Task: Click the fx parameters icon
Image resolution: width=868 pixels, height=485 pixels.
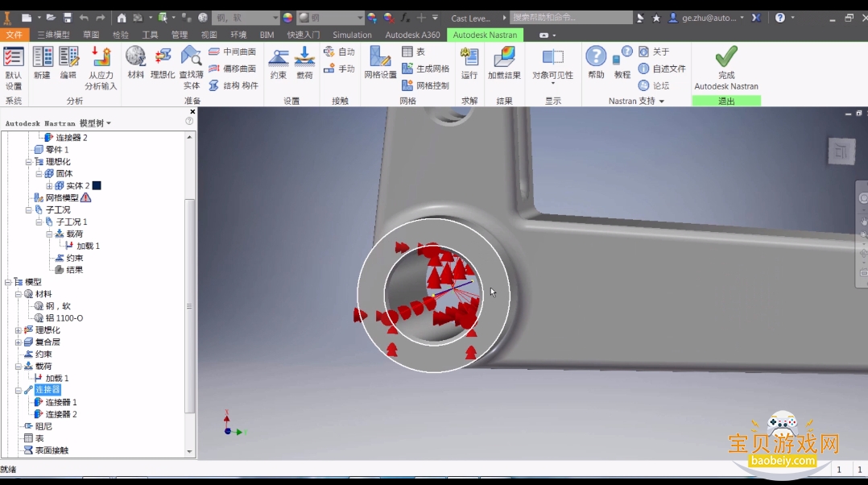Action: tap(405, 18)
